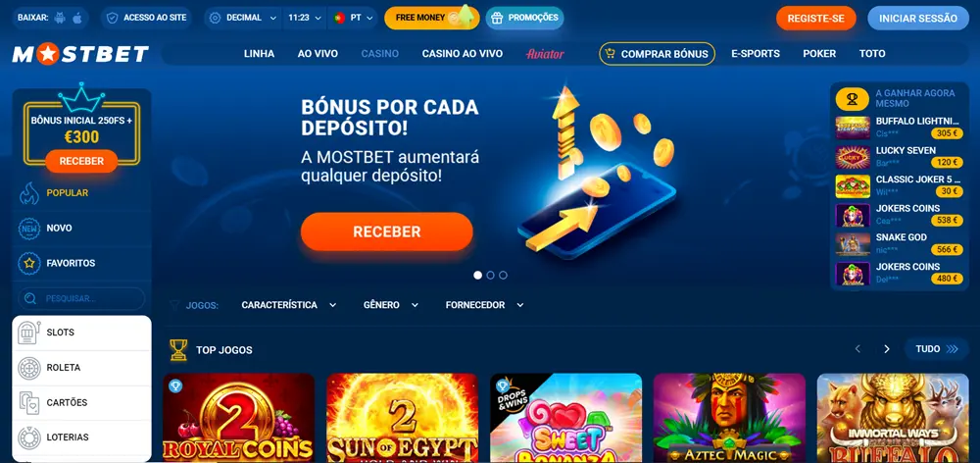
Task: Click the Registe-se button
Action: pyautogui.click(x=815, y=18)
